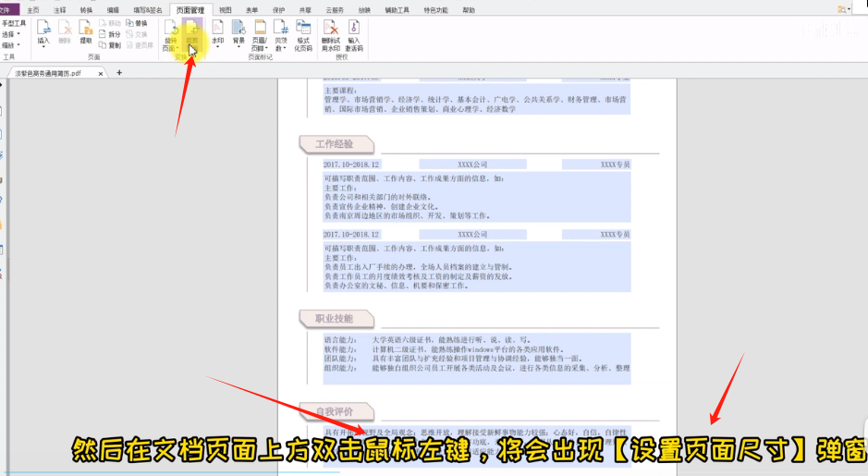Click the 职业技能 section heading
Screen dimensions: 868x476
pyautogui.click(x=336, y=318)
